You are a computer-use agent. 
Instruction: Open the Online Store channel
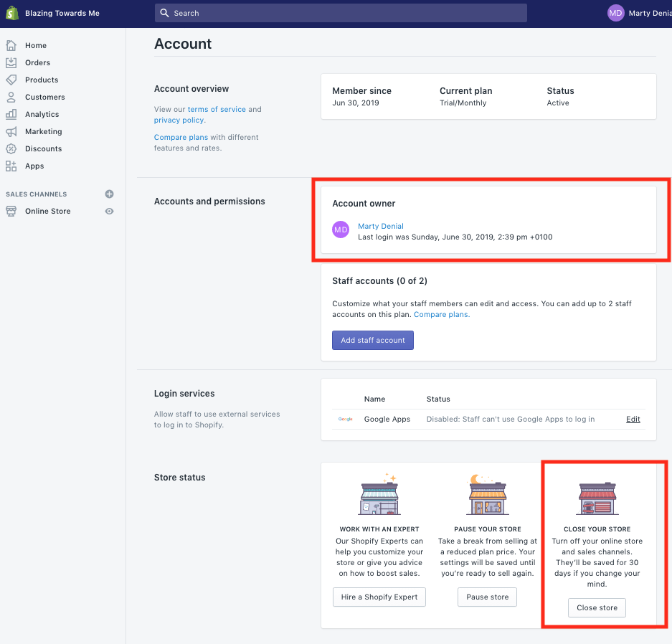point(49,211)
